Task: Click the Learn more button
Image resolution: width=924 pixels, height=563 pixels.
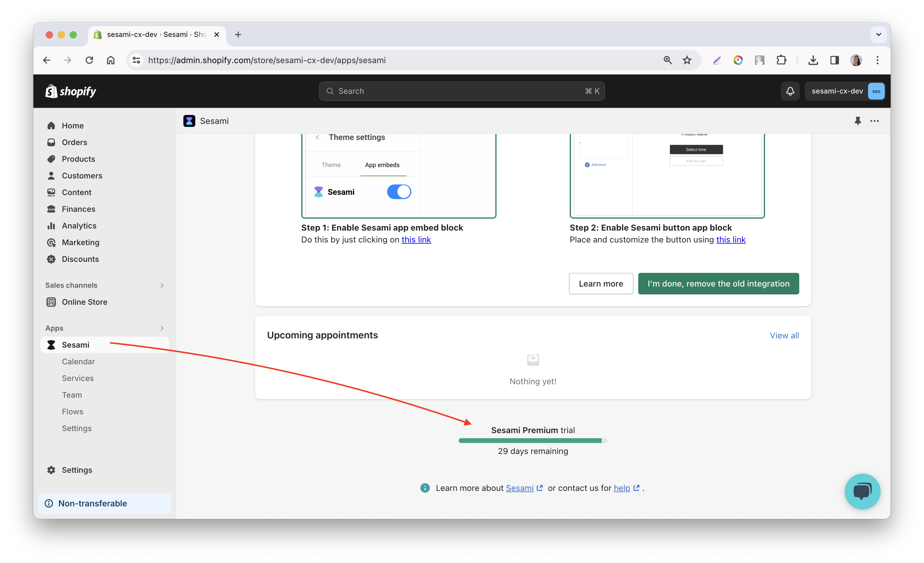Action: coord(601,283)
